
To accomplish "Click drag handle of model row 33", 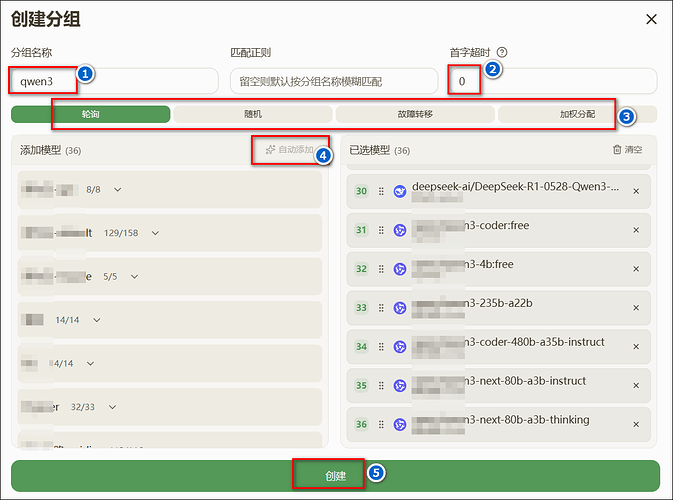I will point(381,308).
